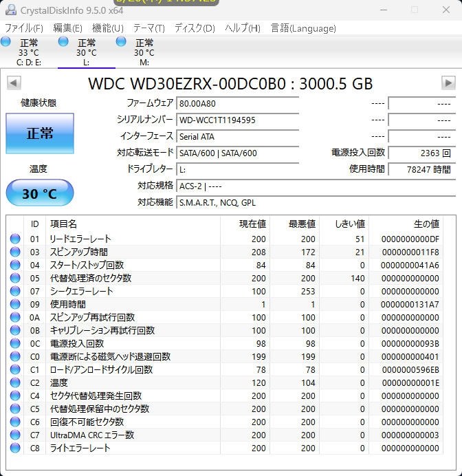
Task: Open the 言語(Language) menu
Action: 303,28
